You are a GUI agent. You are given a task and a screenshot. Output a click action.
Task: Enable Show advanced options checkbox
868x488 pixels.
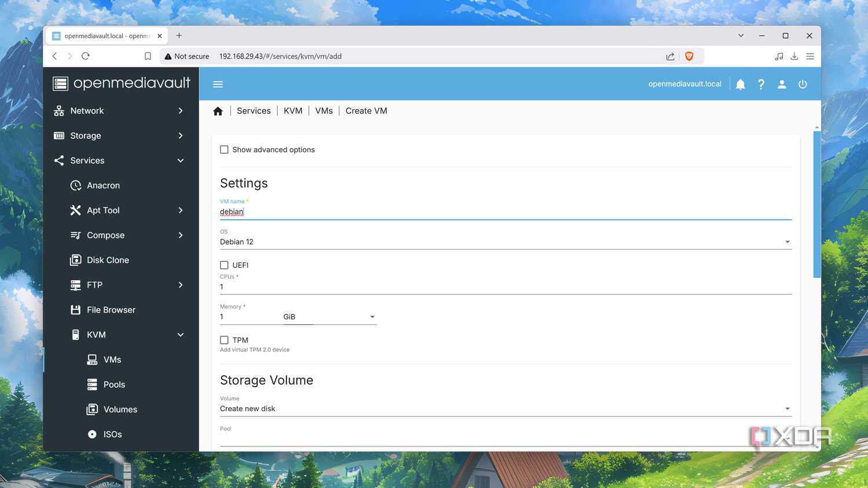tap(225, 150)
